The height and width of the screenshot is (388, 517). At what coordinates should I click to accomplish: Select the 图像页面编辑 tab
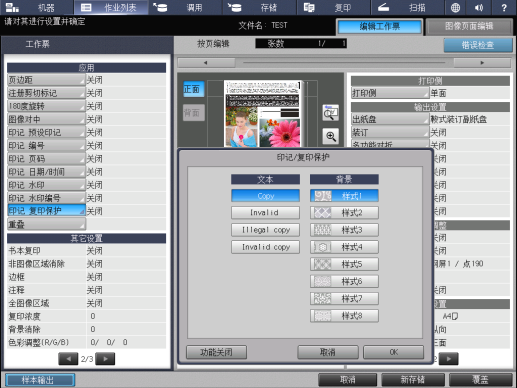469,27
